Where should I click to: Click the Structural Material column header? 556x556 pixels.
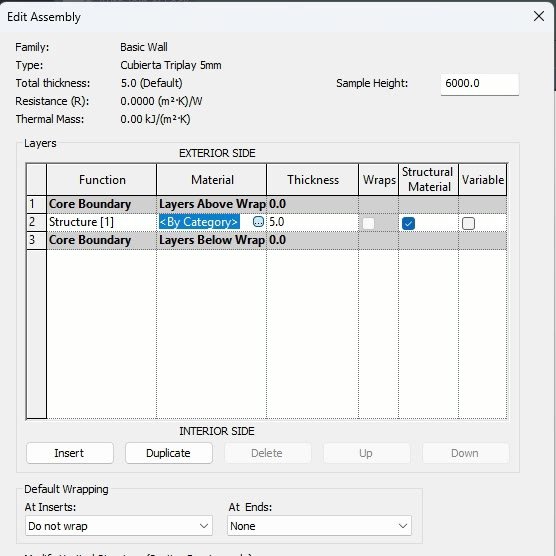pos(428,180)
